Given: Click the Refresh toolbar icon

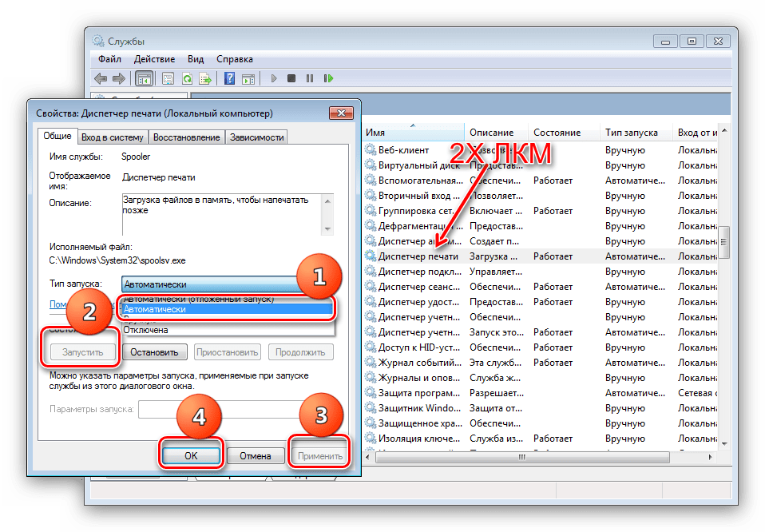Looking at the screenshot, I should 187,78.
